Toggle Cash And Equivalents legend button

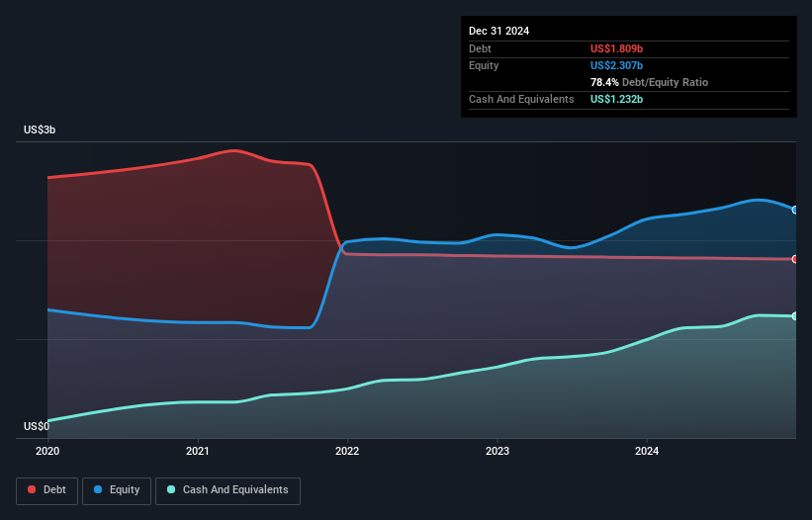tap(227, 490)
